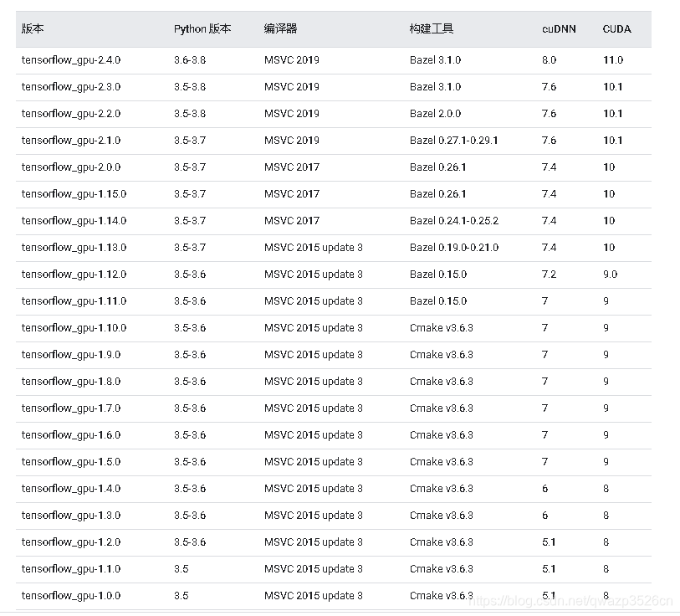This screenshot has width=680, height=616.
Task: Click CUDA value 11.0
Action: coord(613,60)
